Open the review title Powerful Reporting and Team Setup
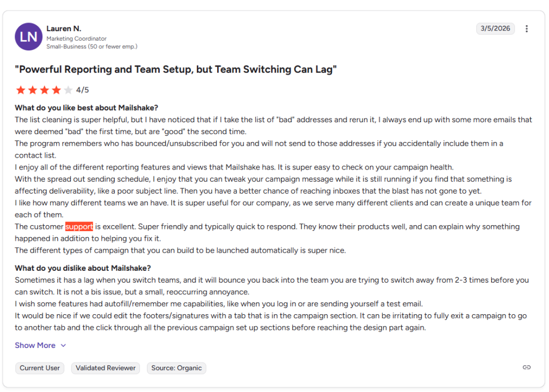The image size is (549, 392). (x=174, y=69)
